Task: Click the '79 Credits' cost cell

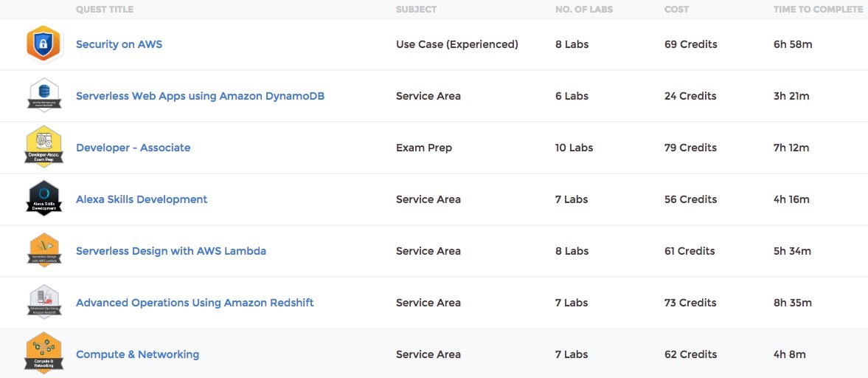Action: tap(690, 148)
